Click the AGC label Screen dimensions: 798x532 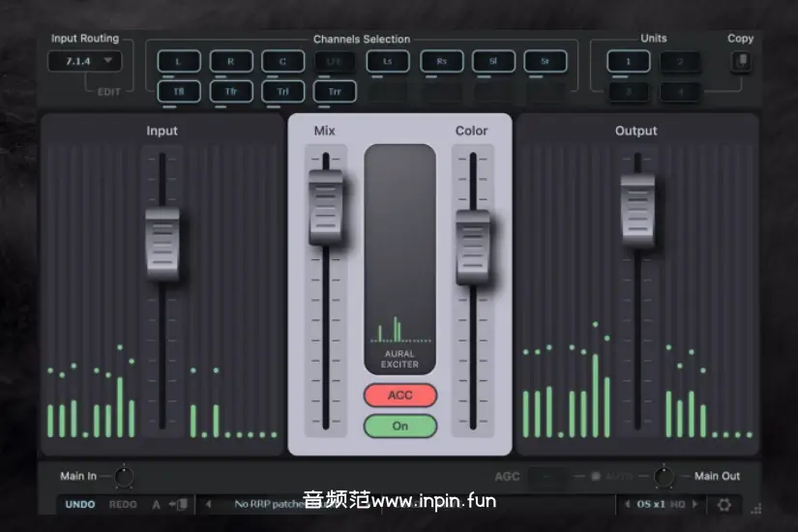coord(508,477)
